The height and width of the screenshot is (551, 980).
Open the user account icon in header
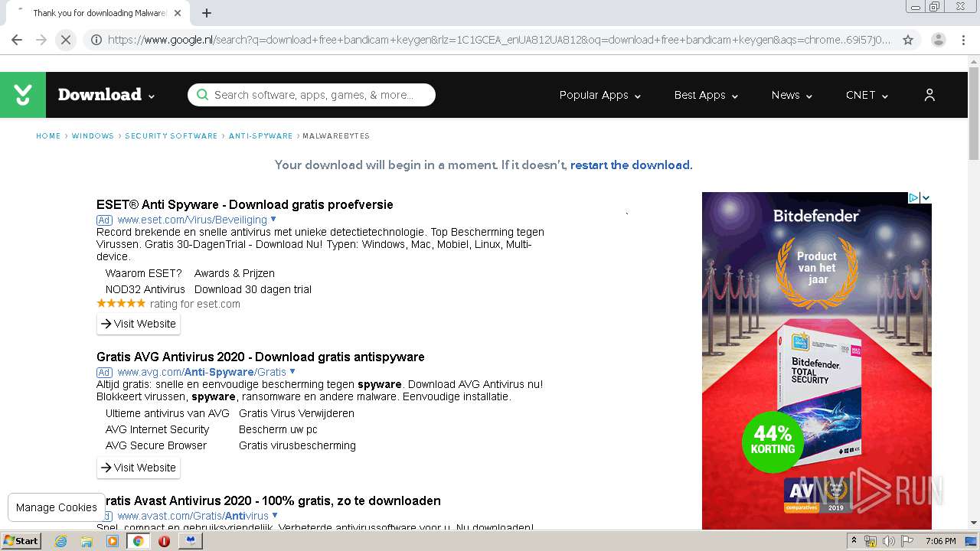pyautogui.click(x=929, y=95)
